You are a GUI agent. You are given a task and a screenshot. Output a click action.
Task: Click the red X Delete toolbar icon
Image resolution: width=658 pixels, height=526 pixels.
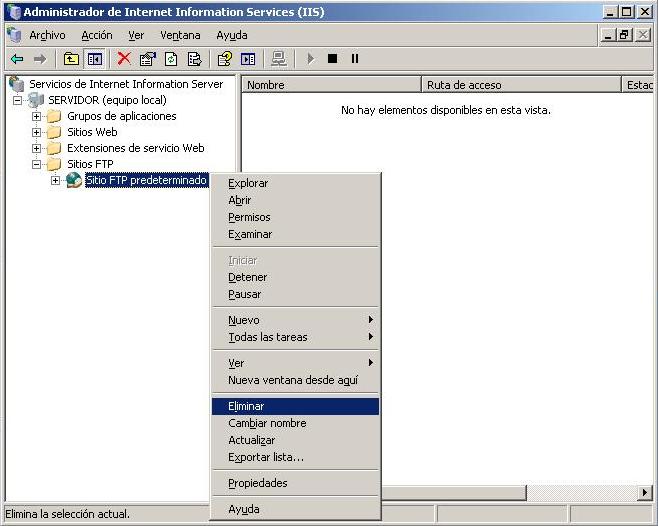pos(124,59)
